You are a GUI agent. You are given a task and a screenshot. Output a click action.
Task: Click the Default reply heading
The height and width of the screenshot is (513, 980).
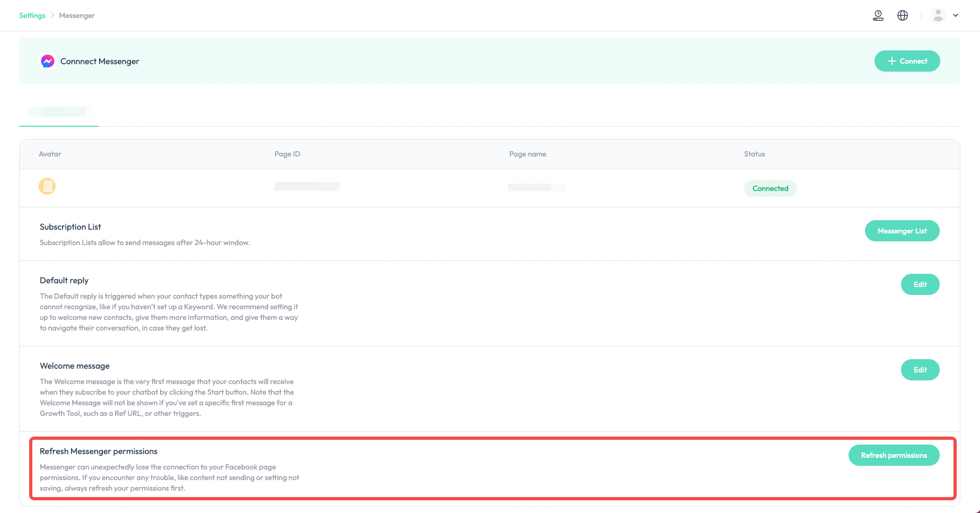point(64,280)
